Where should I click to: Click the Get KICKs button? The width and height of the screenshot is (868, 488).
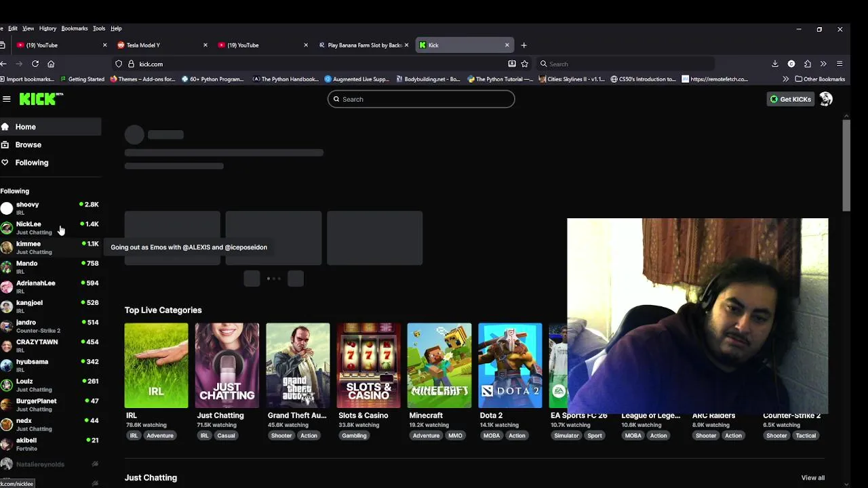click(790, 99)
